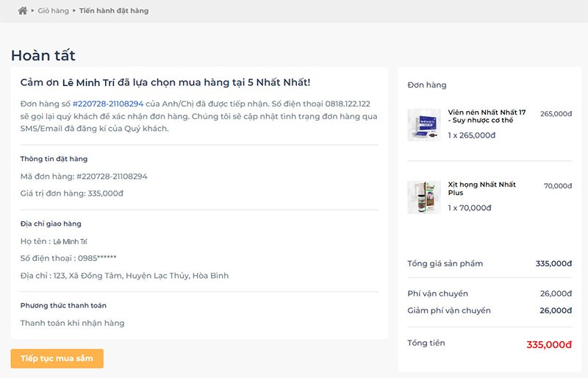Select the red total 335,000đ amount
This screenshot has width=588, height=378.
click(x=549, y=345)
